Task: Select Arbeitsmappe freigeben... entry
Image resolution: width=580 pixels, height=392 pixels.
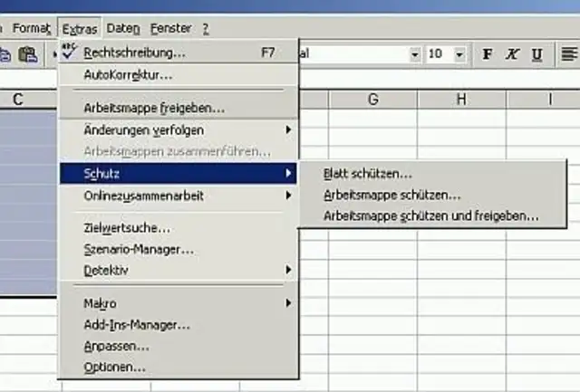Action: (179, 108)
